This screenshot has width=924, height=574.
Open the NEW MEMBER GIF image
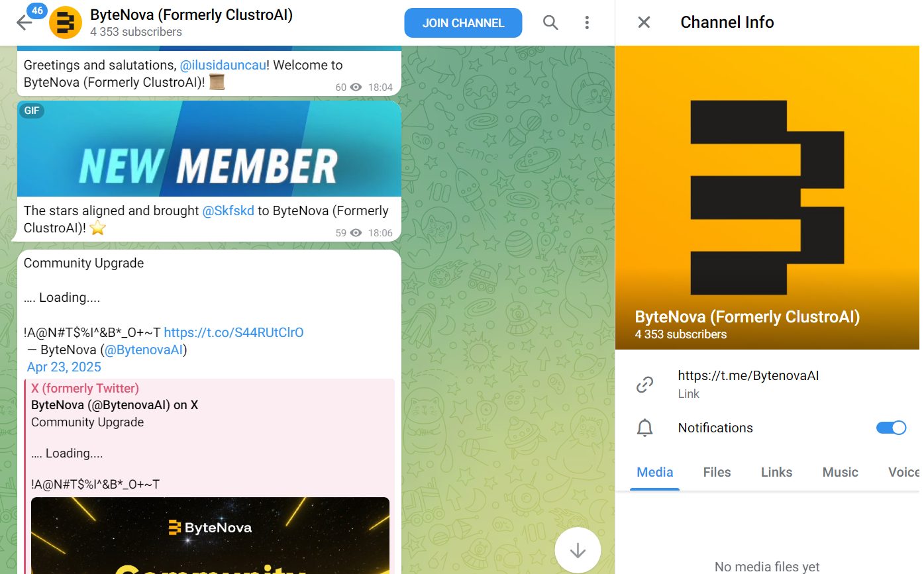(209, 149)
